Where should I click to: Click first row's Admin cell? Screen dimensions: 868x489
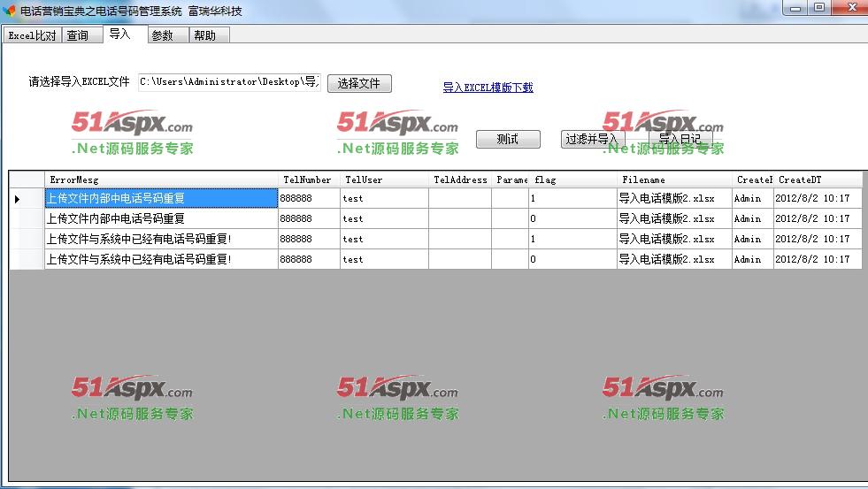[x=752, y=198]
